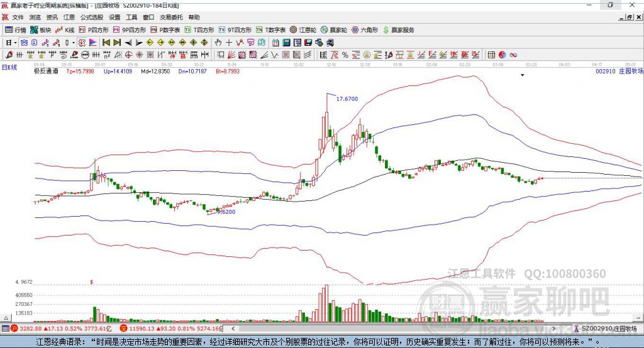Open the P四方形 tool
Screen dimensions: 644x348
tap(94, 30)
